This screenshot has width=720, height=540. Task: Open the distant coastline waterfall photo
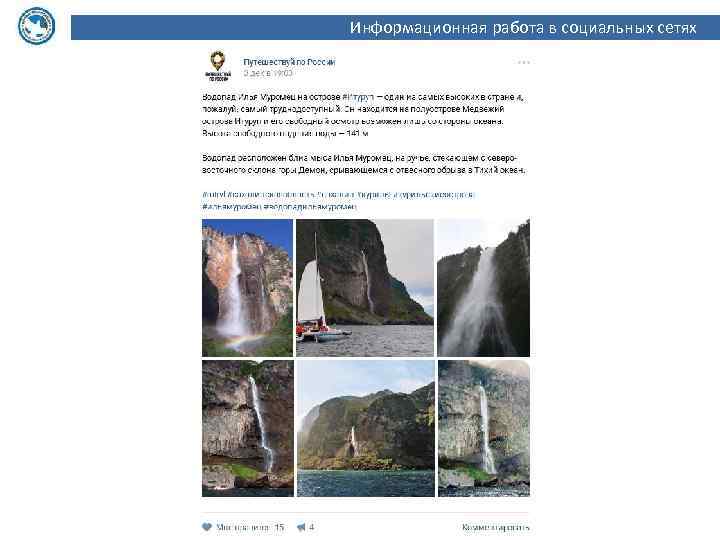(x=366, y=428)
